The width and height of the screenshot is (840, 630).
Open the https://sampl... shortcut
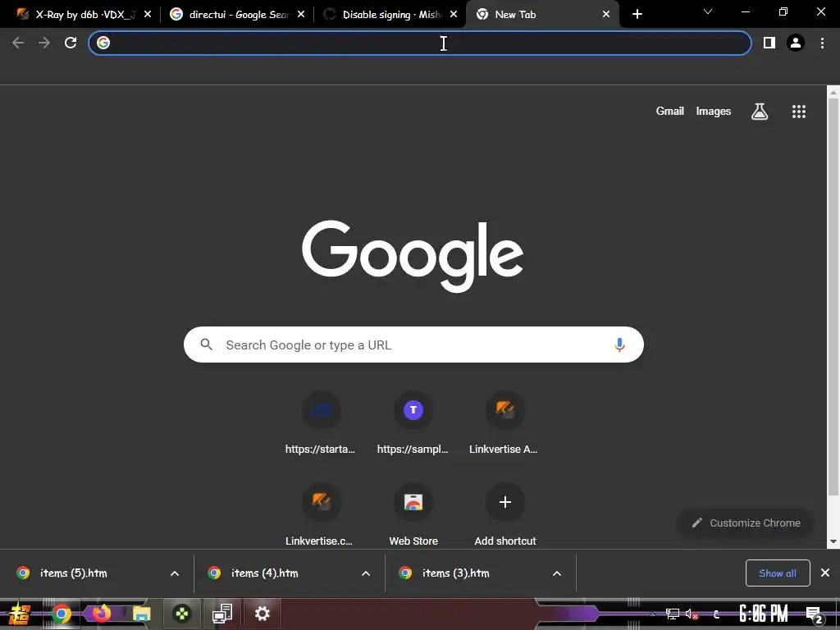pyautogui.click(x=413, y=423)
